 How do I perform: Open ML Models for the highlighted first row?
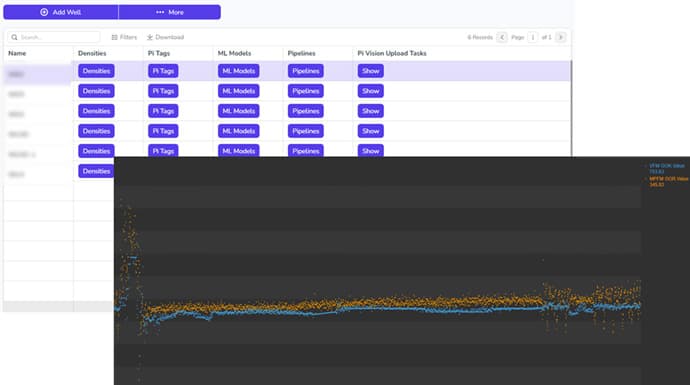pyautogui.click(x=239, y=71)
